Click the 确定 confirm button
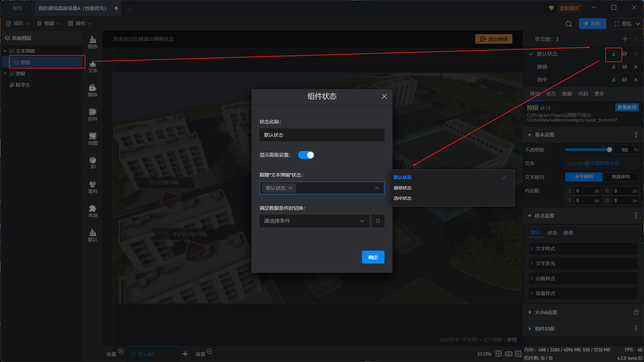Viewport: 644px width, 362px height. [x=373, y=257]
